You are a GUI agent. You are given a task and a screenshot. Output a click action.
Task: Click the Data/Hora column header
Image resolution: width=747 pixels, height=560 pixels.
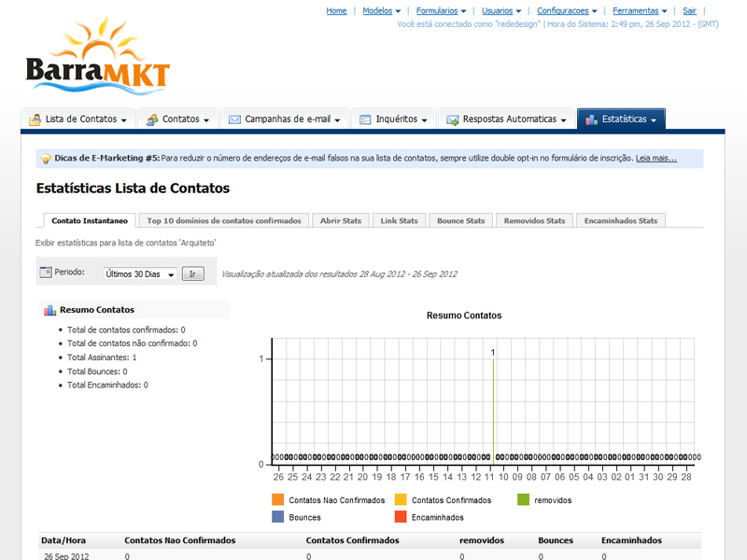[x=63, y=540]
